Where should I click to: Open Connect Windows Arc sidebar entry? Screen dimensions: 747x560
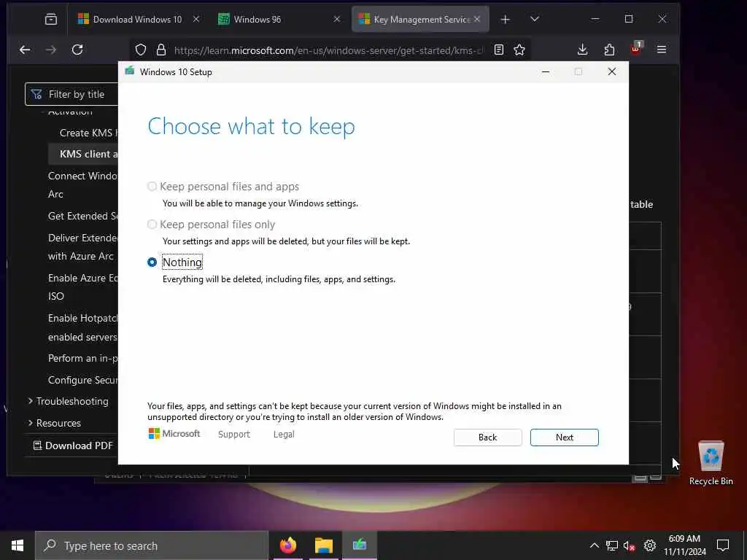tap(83, 184)
